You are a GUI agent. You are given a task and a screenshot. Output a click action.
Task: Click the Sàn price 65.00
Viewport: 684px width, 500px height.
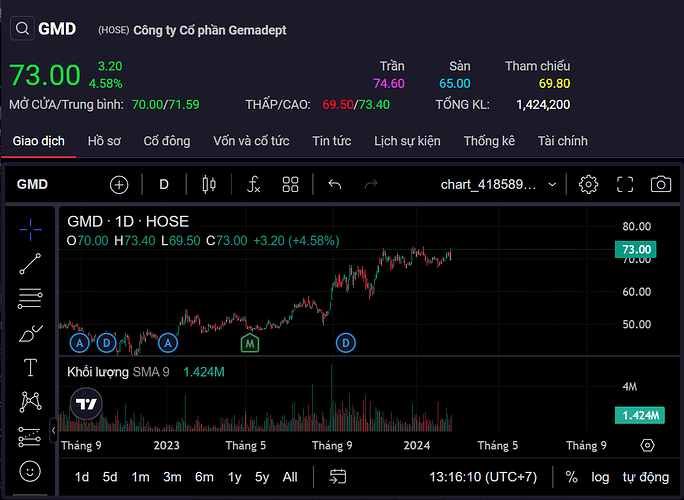[455, 83]
